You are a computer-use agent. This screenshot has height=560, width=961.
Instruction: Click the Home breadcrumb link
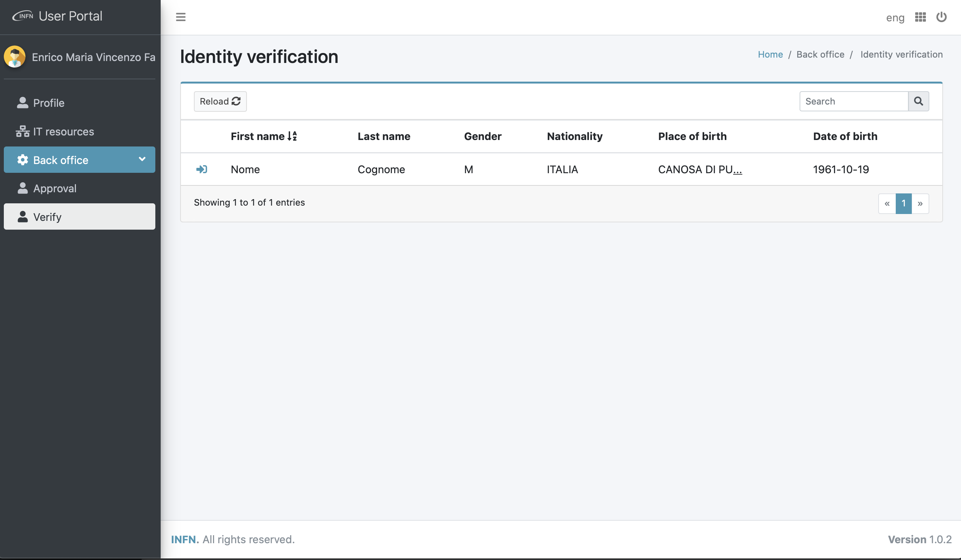click(770, 54)
